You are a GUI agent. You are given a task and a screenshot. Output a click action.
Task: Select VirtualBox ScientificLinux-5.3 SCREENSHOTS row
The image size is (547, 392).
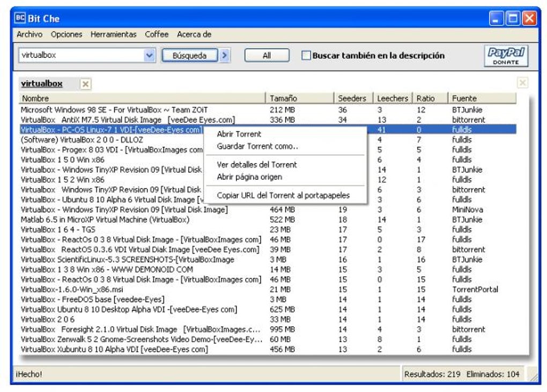tap(268, 260)
